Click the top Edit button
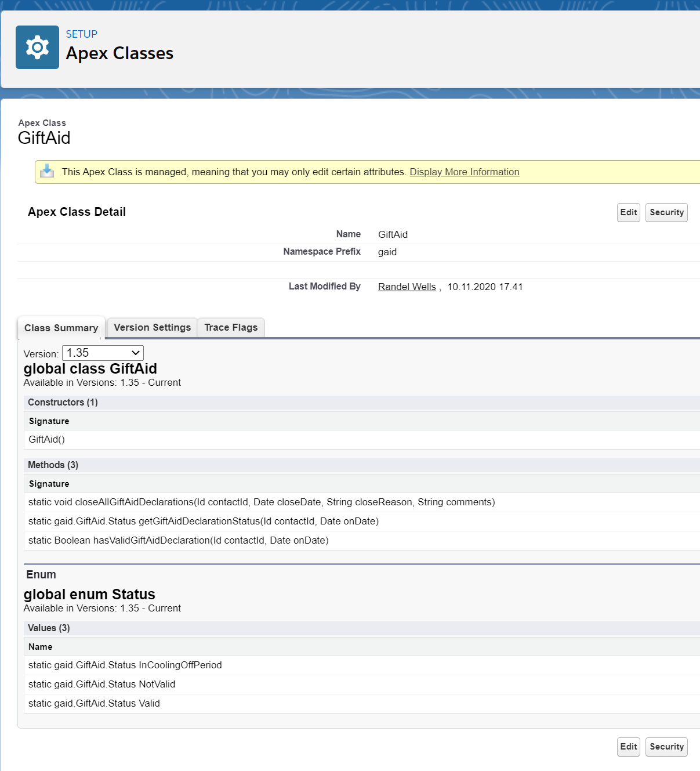700x771 pixels. click(628, 212)
